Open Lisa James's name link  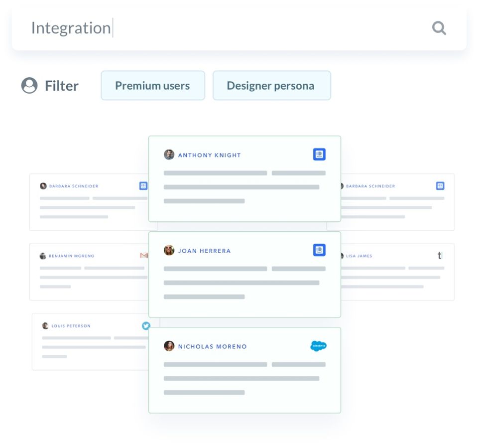coord(359,256)
